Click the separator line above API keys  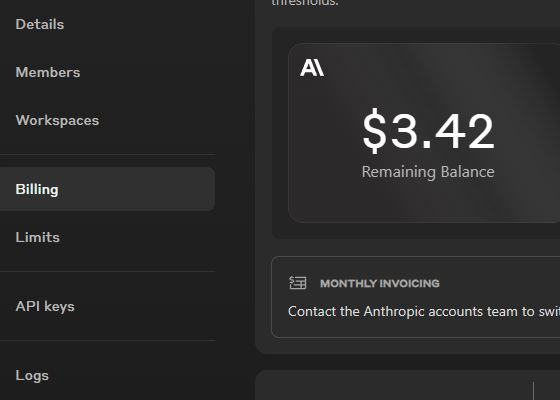point(107,271)
